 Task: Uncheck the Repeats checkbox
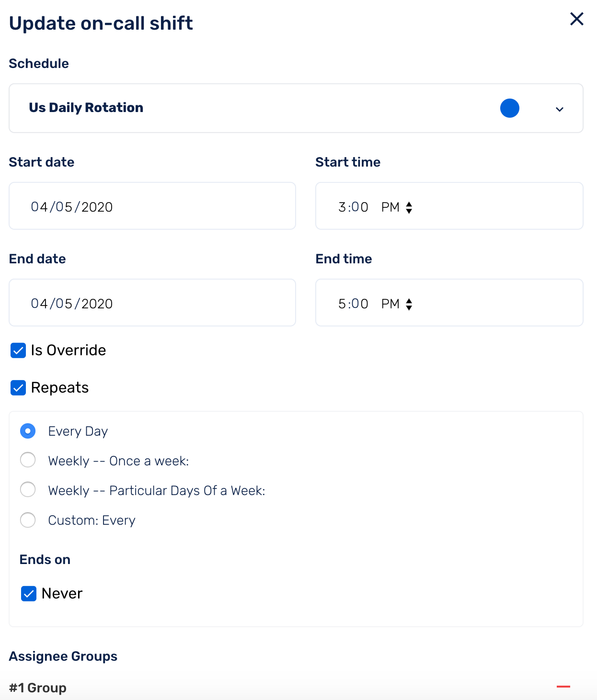pos(18,388)
